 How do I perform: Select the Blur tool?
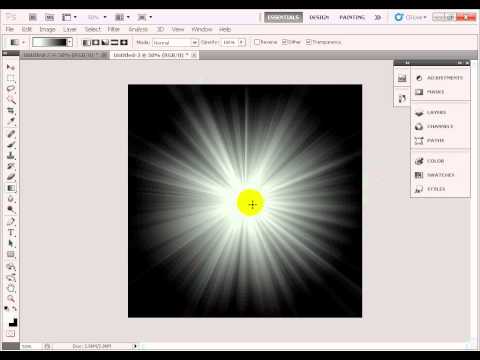click(11, 199)
